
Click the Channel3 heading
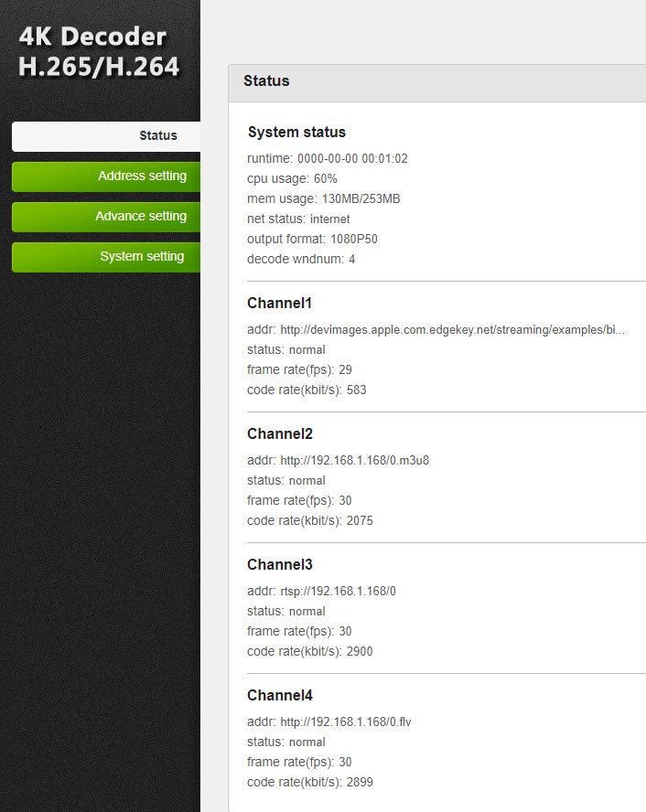click(280, 564)
